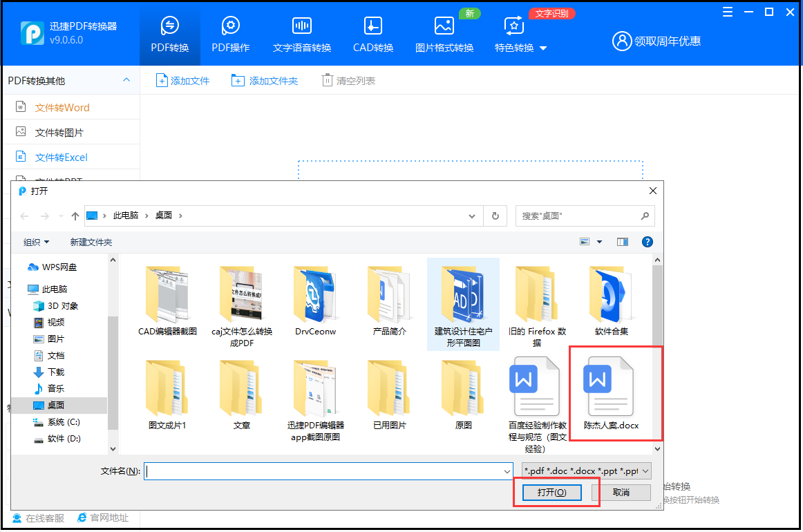
Task: Collapse the PDF转换其他 section
Action: pyautogui.click(x=126, y=80)
